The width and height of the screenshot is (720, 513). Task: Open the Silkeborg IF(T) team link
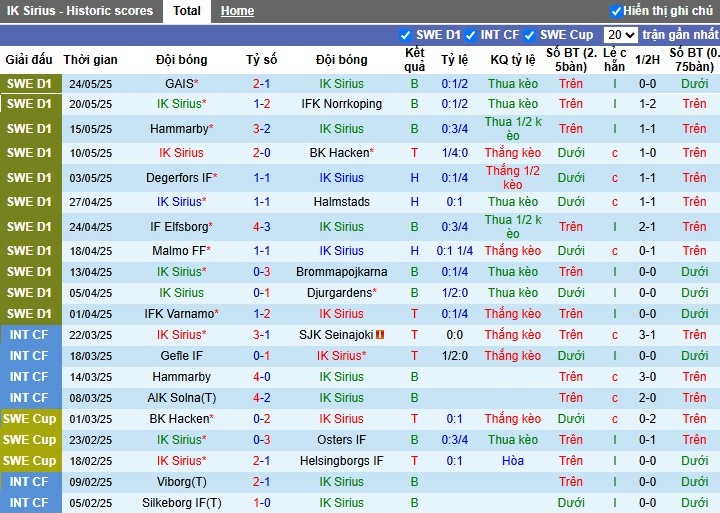(181, 503)
